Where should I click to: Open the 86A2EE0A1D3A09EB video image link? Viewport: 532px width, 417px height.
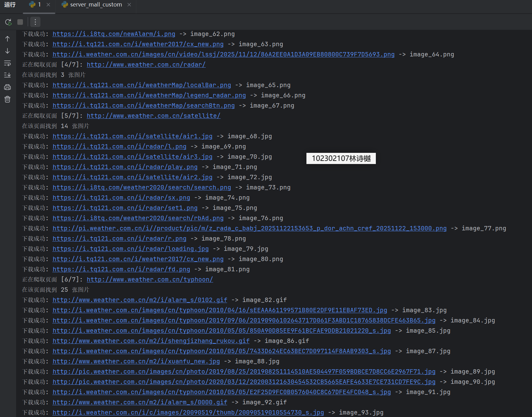pyautogui.click(x=223, y=54)
